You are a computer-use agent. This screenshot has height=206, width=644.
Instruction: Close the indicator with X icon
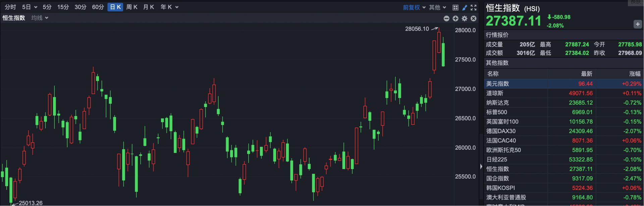click(x=473, y=18)
